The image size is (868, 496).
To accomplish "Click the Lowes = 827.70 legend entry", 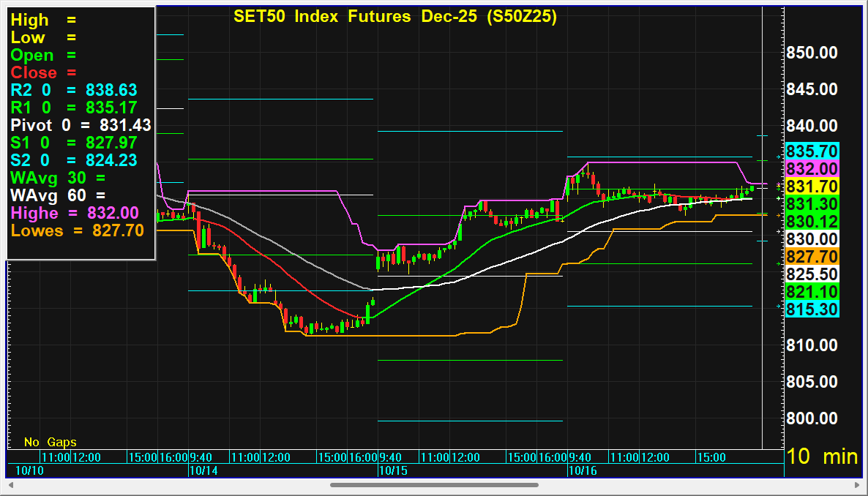I will click(77, 230).
